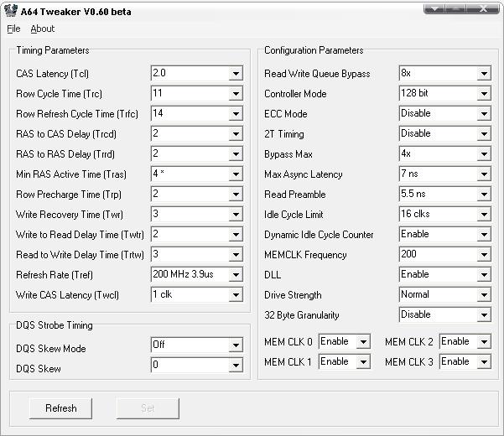The image size is (504, 436).
Task: Expand Write to Read Delay Time (Twtr) dropdown
Action: pos(197,234)
